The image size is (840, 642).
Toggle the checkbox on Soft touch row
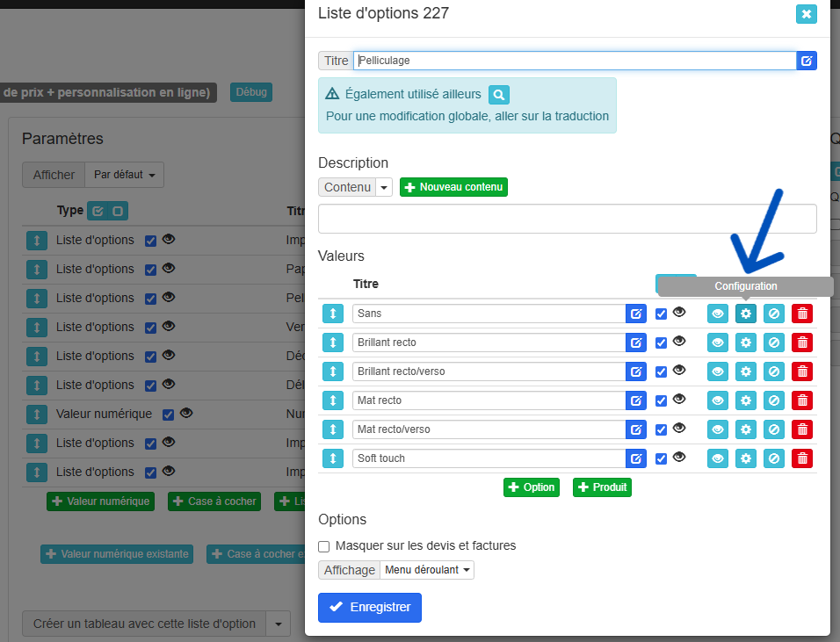662,458
